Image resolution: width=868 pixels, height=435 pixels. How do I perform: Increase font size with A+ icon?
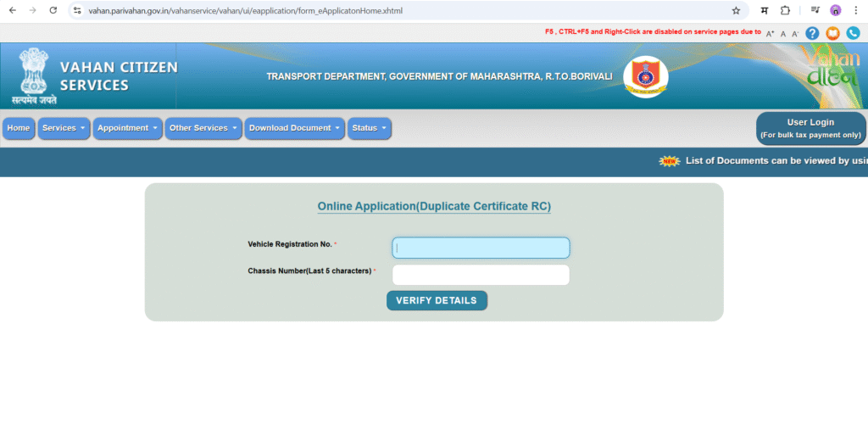[770, 34]
